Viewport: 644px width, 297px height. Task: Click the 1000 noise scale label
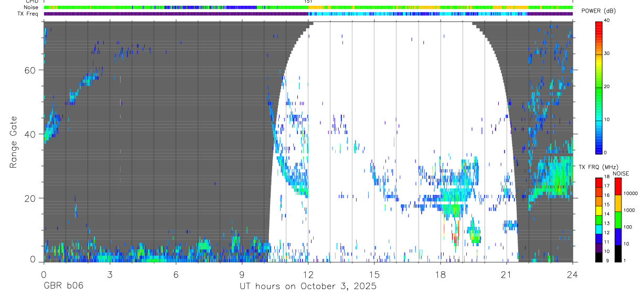(x=629, y=211)
